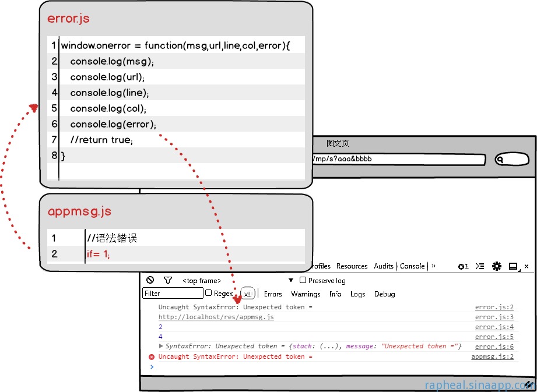
Task: Open source link error.js:4
Action: point(494,327)
